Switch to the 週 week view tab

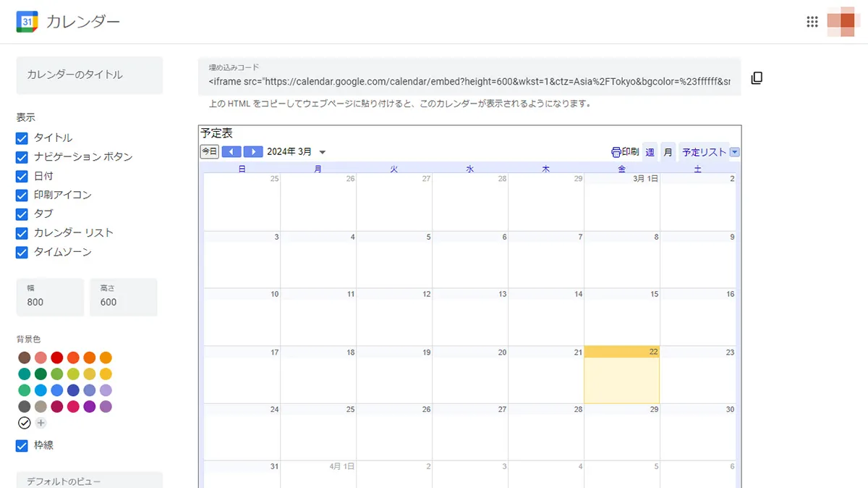coord(648,151)
